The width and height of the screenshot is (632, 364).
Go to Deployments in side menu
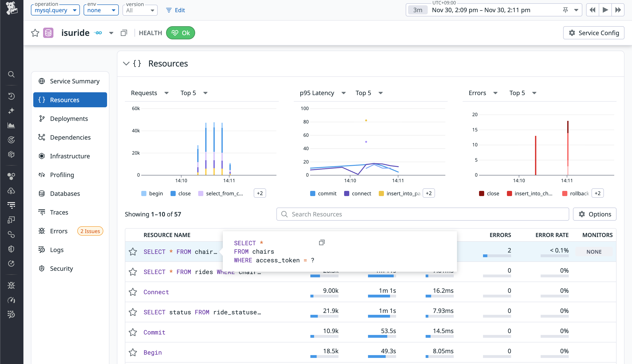pos(69,119)
